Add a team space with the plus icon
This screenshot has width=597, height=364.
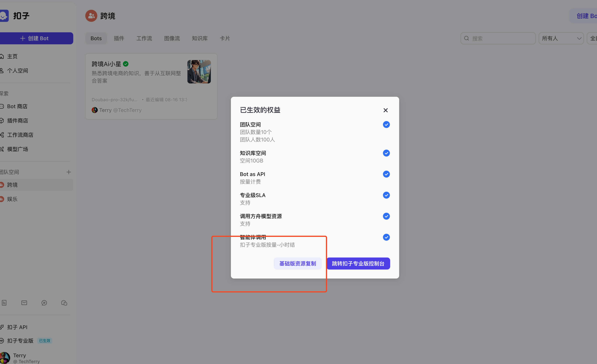click(69, 172)
